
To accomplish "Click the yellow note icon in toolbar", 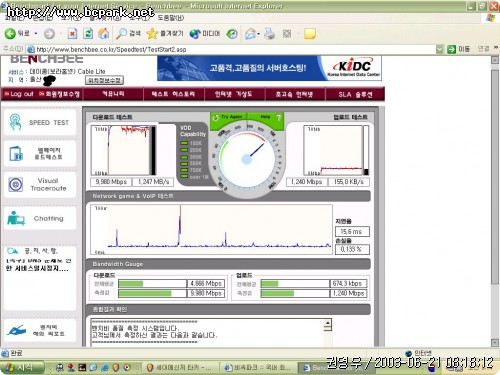I will [x=310, y=34].
